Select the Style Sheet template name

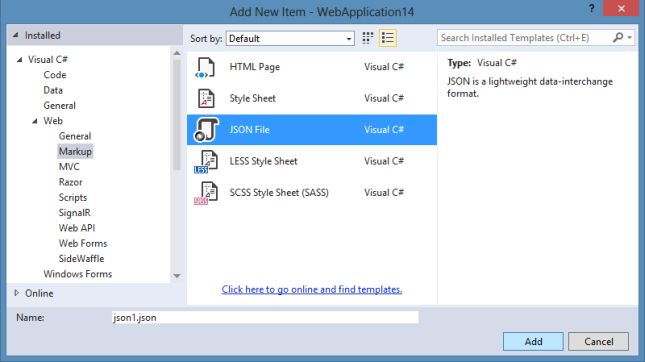tap(253, 98)
